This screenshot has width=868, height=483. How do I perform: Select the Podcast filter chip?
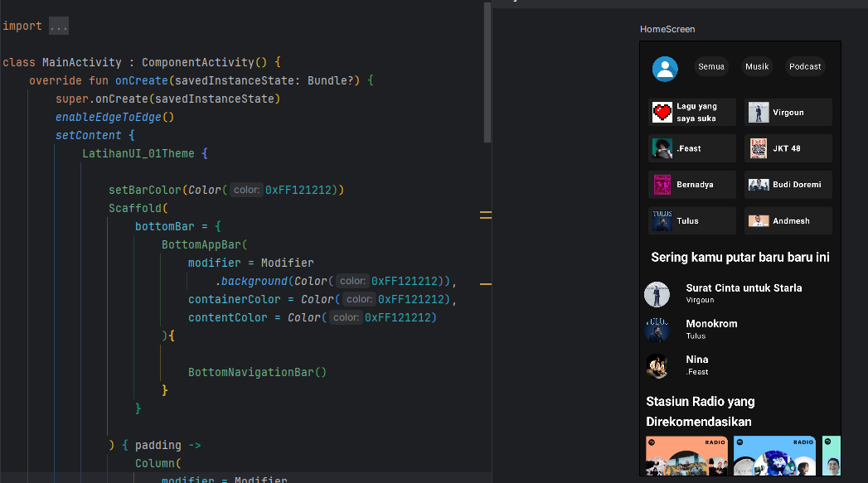804,67
